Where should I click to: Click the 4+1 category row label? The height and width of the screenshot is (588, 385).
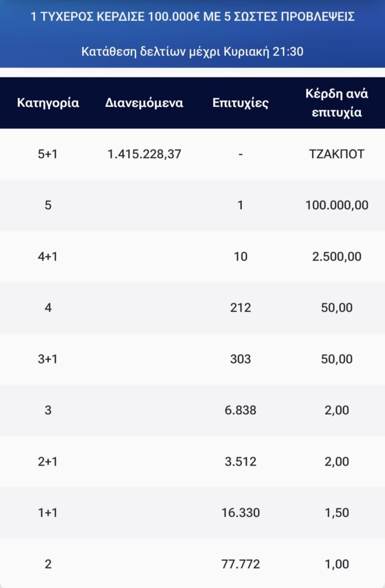48,257
